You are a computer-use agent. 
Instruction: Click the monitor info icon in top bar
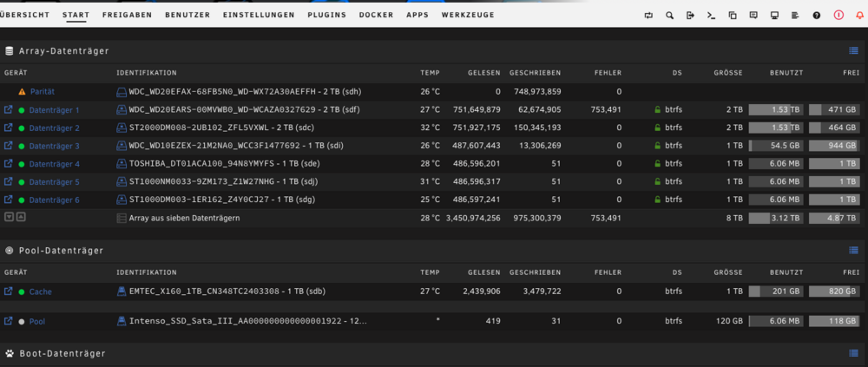[x=774, y=16]
